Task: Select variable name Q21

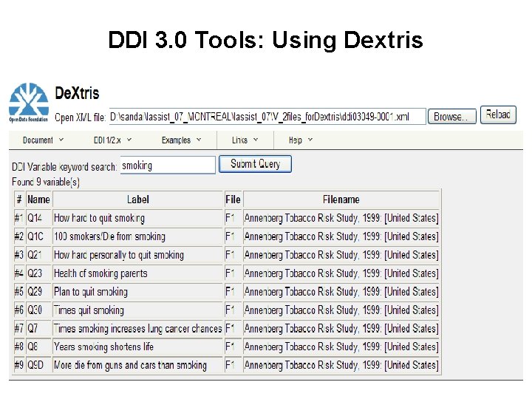Action: (35, 254)
